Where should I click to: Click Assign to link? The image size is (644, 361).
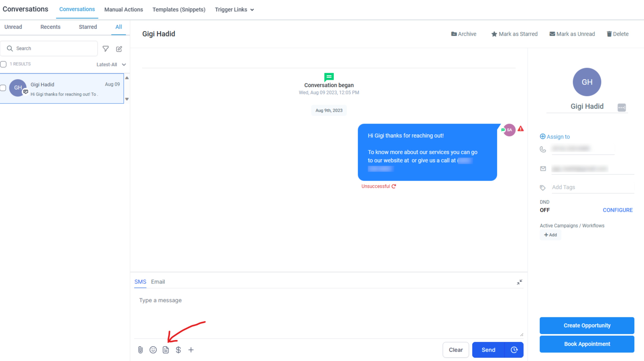tap(555, 137)
